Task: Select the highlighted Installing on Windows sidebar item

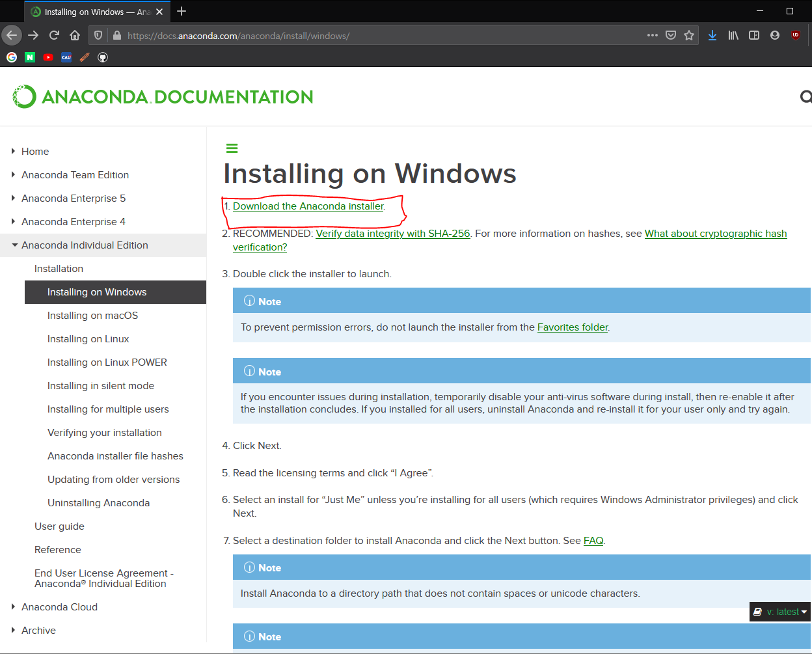Action: click(x=115, y=292)
